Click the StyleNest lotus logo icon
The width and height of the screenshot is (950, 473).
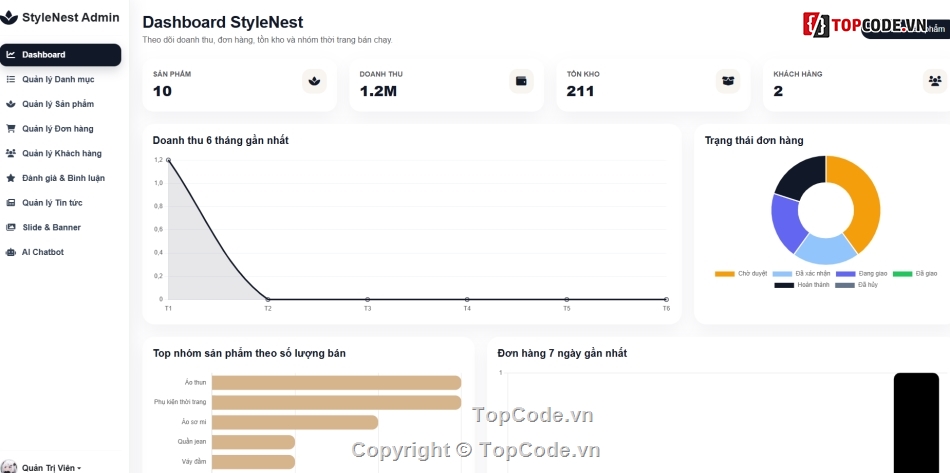[x=8, y=18]
